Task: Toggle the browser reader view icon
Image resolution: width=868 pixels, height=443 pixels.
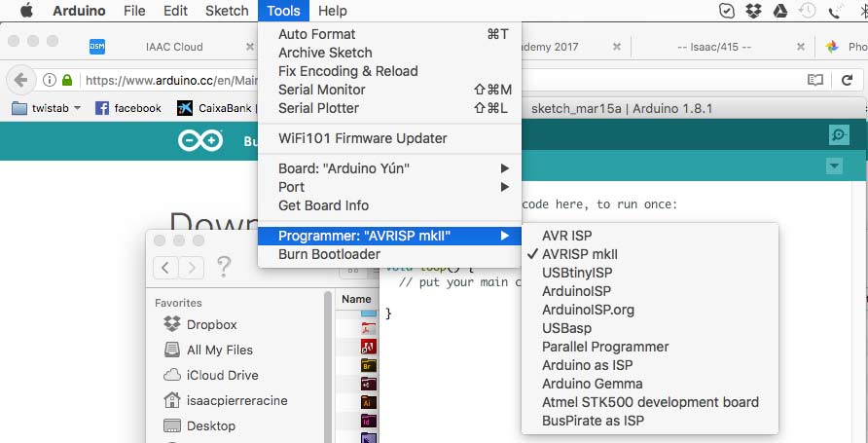Action: pos(814,80)
